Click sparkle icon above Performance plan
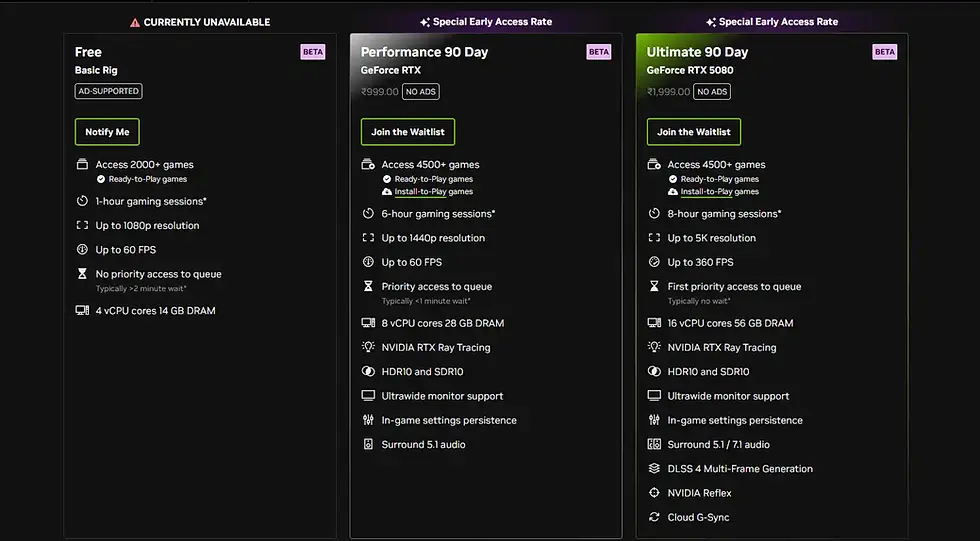The height and width of the screenshot is (541, 980). pyautogui.click(x=425, y=22)
